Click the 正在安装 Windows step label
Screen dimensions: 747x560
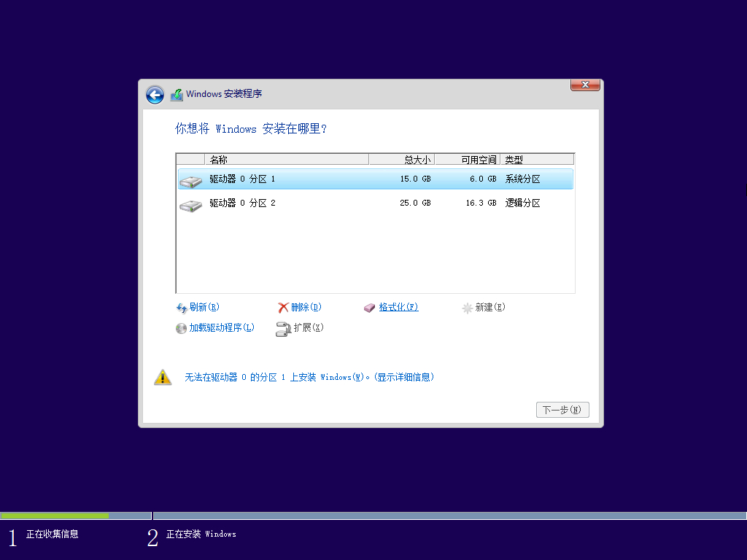[x=201, y=534]
